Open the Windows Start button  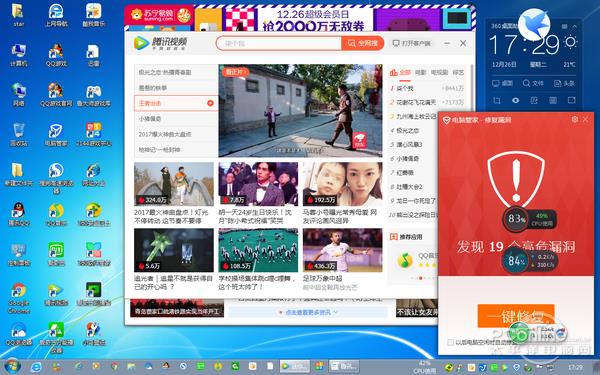point(12,366)
